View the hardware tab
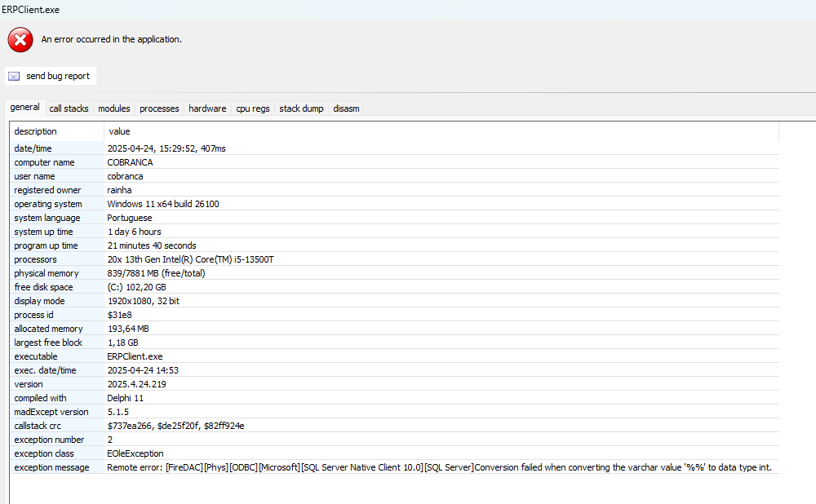Screen dimensions: 816x504 [x=207, y=108]
